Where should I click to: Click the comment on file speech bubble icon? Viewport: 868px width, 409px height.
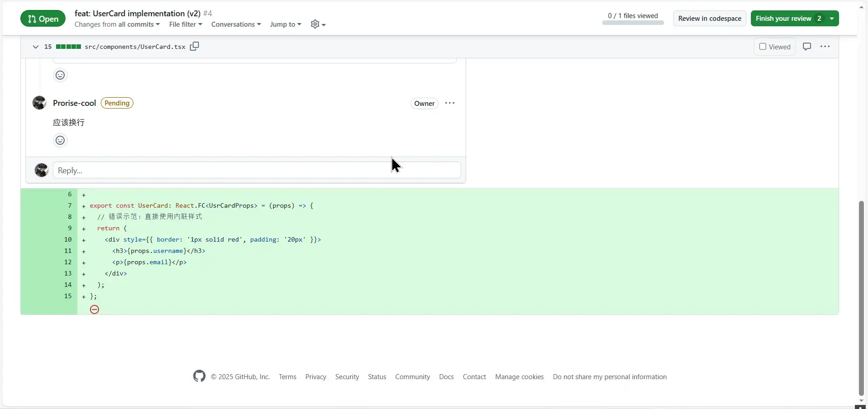click(x=807, y=47)
